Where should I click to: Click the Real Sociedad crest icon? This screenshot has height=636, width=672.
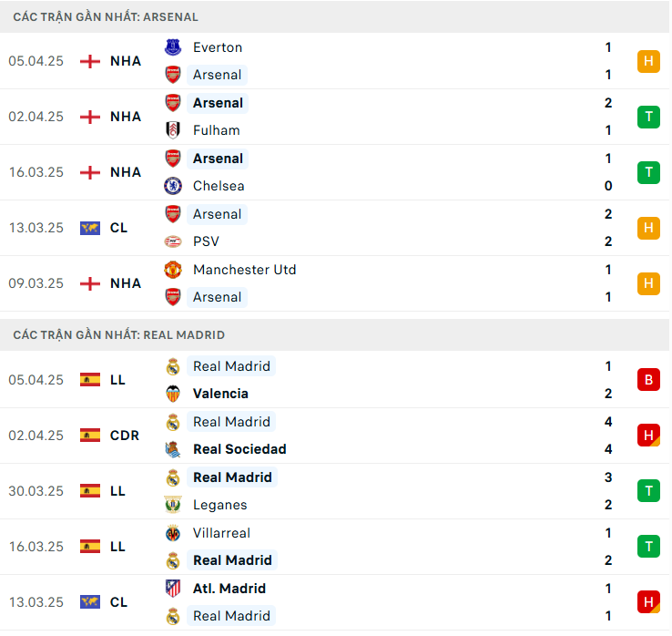pos(173,449)
